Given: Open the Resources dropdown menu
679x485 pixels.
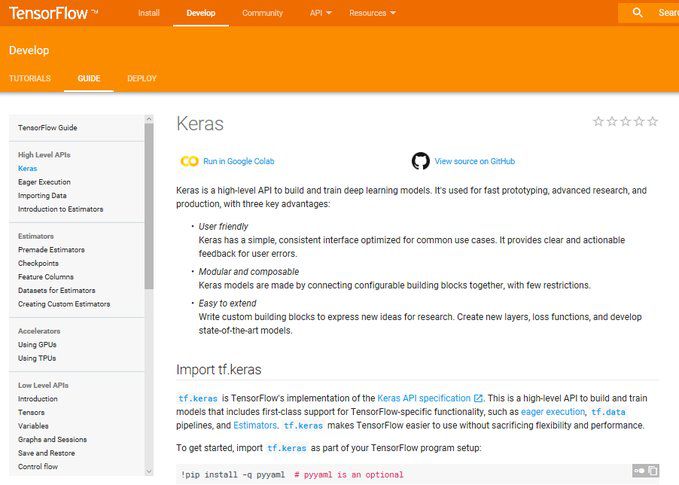Looking at the screenshot, I should [x=372, y=13].
